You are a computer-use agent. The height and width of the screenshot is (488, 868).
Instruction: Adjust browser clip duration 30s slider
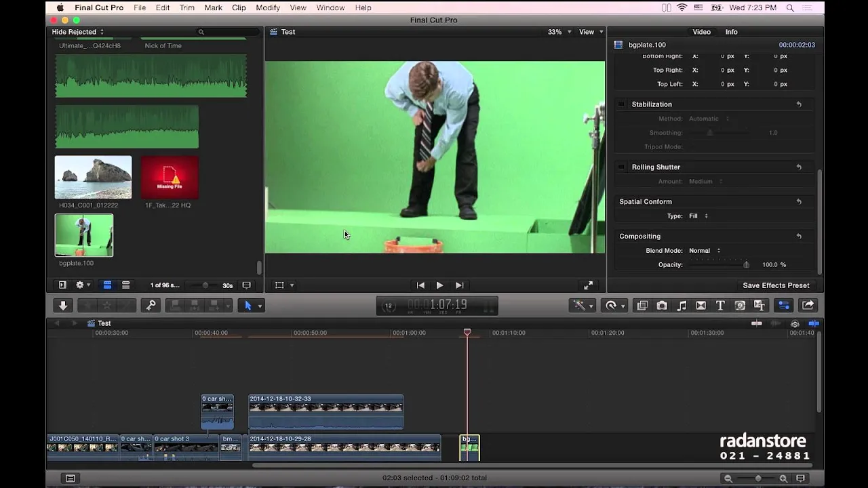[x=205, y=285]
